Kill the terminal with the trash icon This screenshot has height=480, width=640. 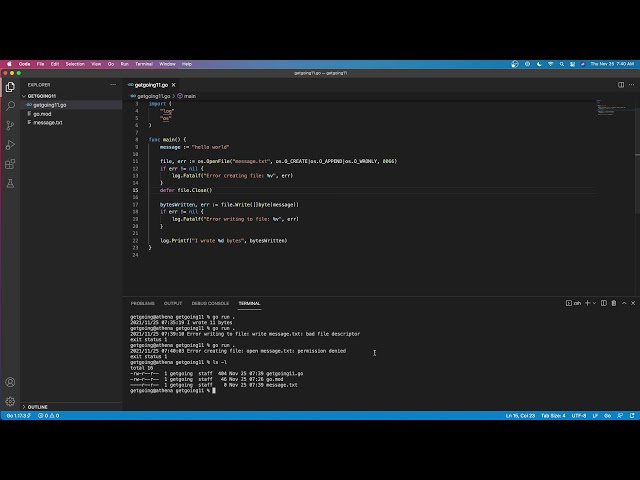coord(613,303)
